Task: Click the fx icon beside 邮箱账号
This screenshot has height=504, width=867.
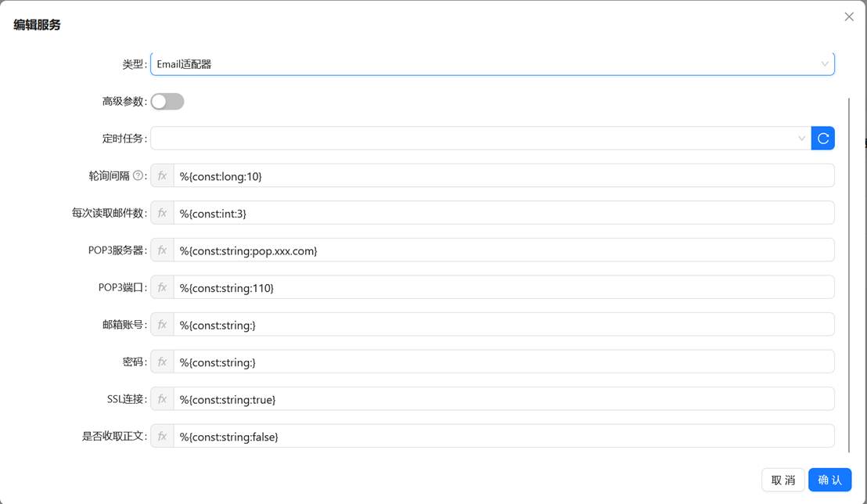Action: (162, 325)
